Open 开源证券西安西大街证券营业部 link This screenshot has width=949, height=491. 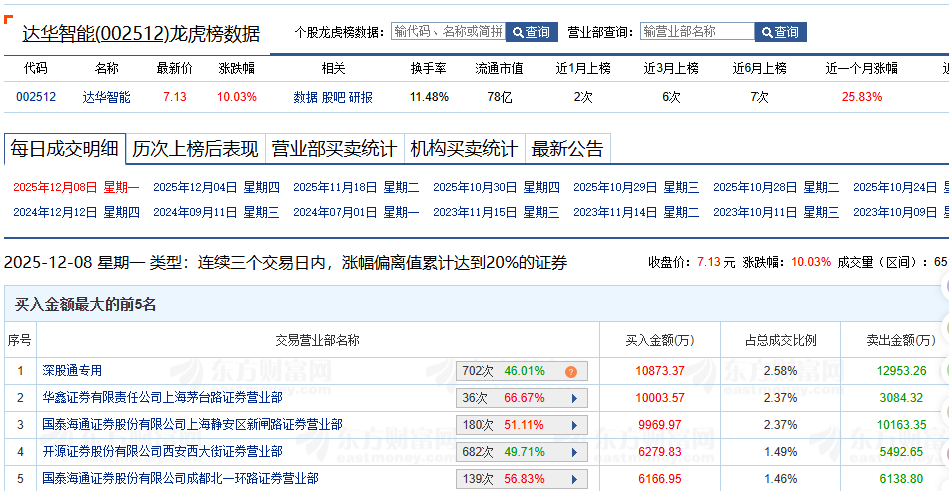pyautogui.click(x=162, y=452)
